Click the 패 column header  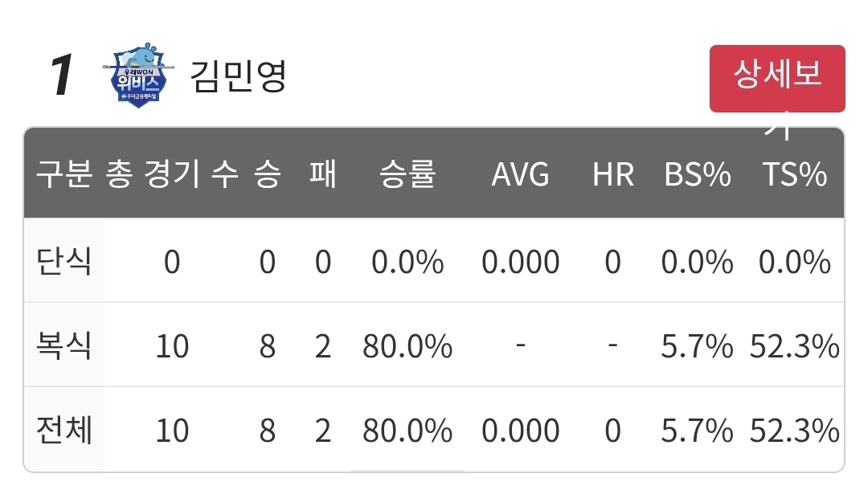click(323, 174)
